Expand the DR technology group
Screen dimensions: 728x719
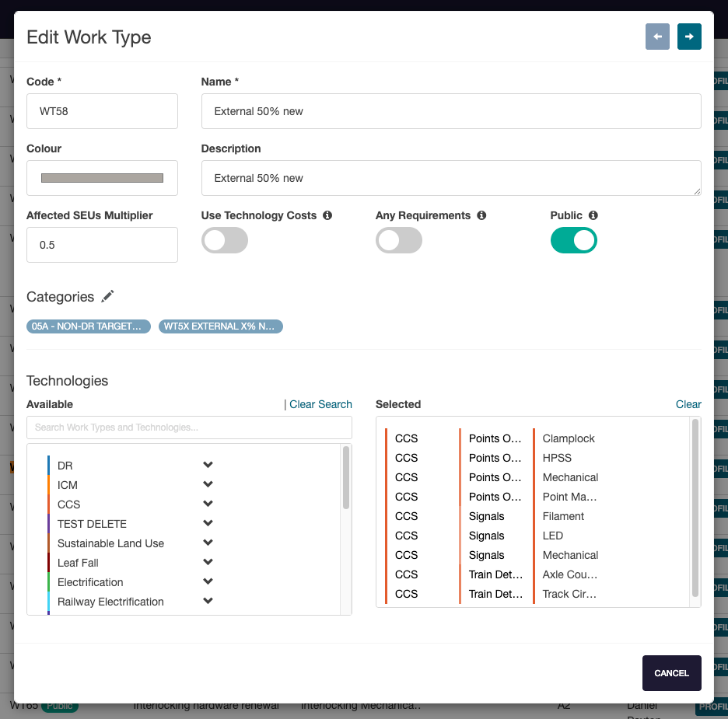(x=208, y=465)
